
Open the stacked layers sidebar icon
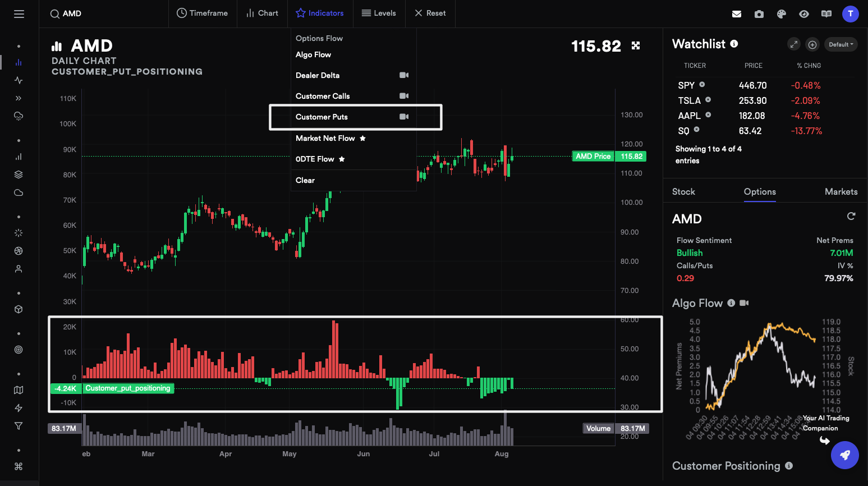(x=19, y=175)
